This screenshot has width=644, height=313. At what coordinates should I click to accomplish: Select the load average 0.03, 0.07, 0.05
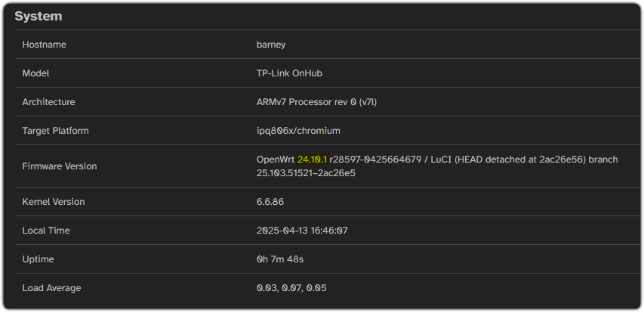[x=291, y=288]
